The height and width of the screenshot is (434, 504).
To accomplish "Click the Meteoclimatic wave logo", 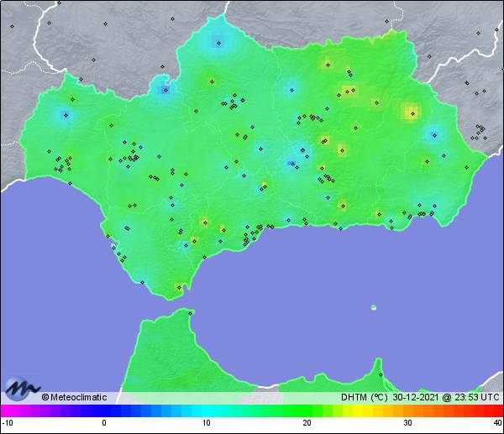I will [22, 389].
